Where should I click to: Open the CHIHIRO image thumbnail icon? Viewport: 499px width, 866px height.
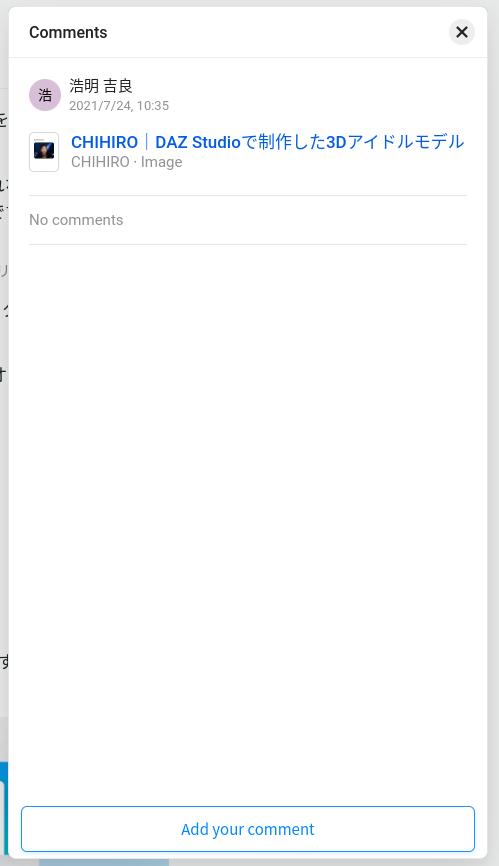pos(44,152)
